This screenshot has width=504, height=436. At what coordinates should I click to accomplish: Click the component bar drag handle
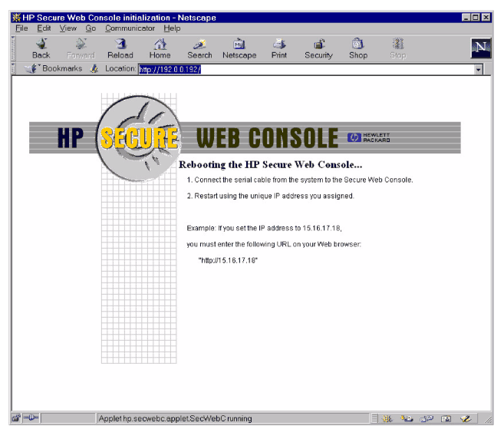tap(374, 418)
